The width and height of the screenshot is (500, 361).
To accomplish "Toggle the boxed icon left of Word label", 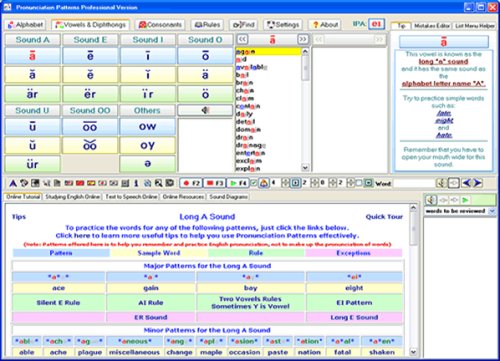I will coord(368,183).
